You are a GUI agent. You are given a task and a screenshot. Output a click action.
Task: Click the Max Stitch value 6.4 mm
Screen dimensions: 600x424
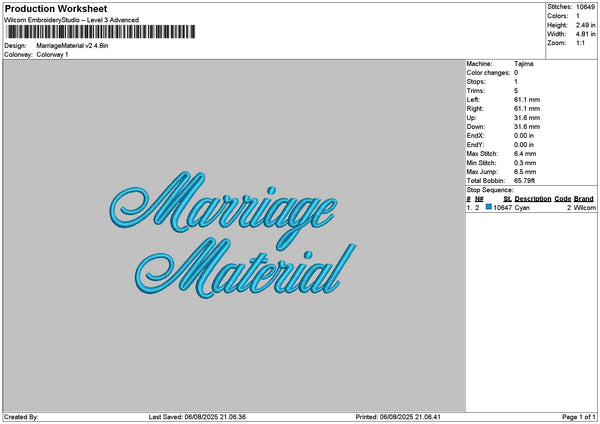click(x=525, y=153)
